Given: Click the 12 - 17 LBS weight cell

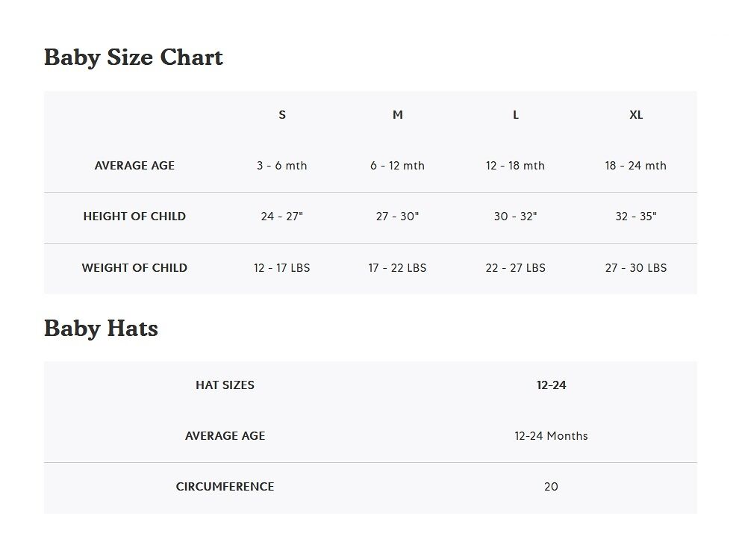Looking at the screenshot, I should (x=282, y=268).
